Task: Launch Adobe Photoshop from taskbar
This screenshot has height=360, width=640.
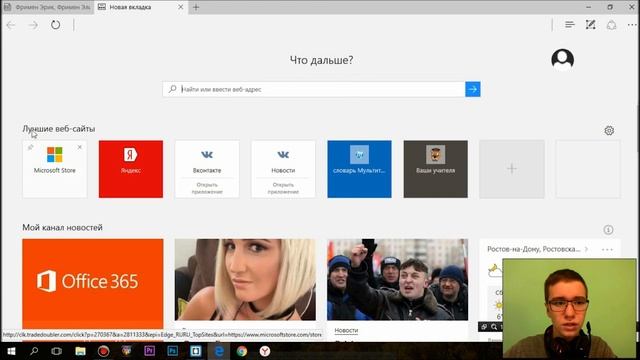Action: click(x=173, y=351)
